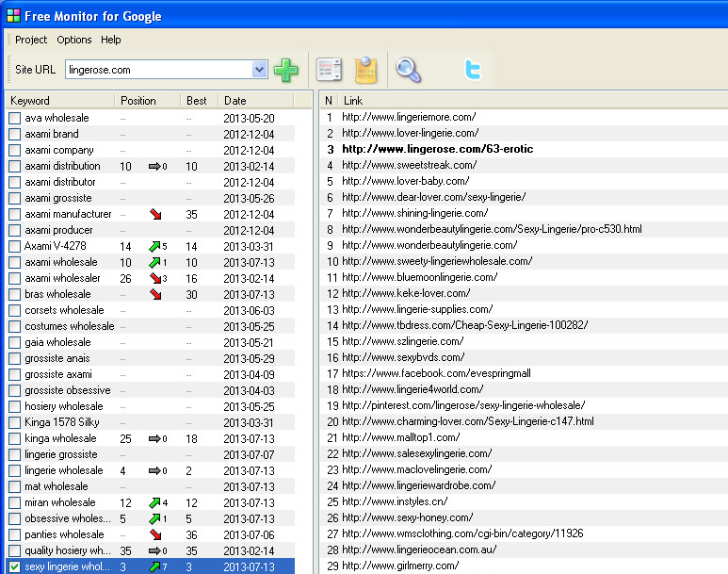Click green up arrow for sexy lingerie wholesale

154,567
